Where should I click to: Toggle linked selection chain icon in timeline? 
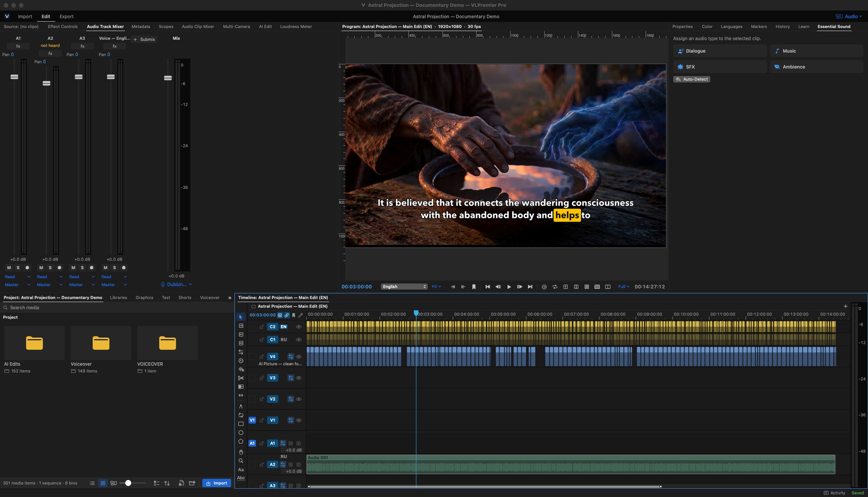[x=287, y=315]
